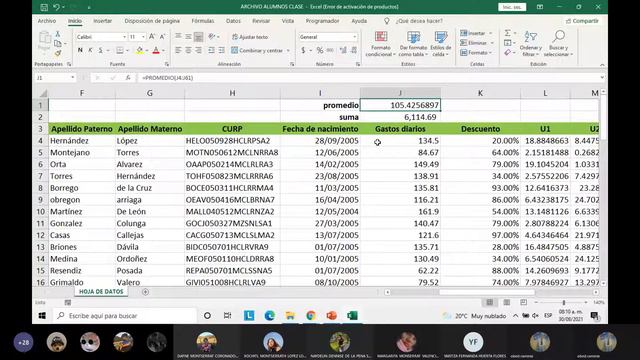The image size is (640, 360).
Task: Switch to the Fórmulas tab
Action: tap(203, 21)
